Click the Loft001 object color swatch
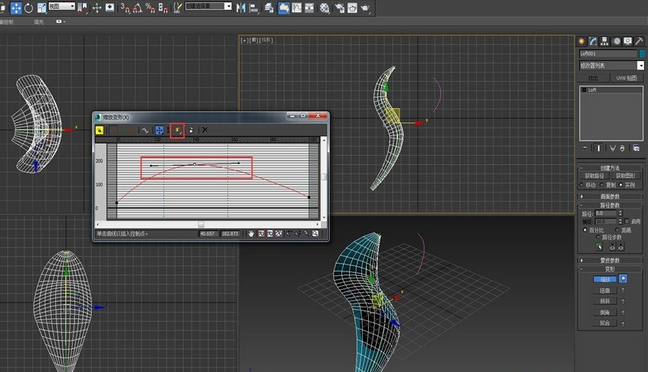649x372 pixels. tap(642, 54)
